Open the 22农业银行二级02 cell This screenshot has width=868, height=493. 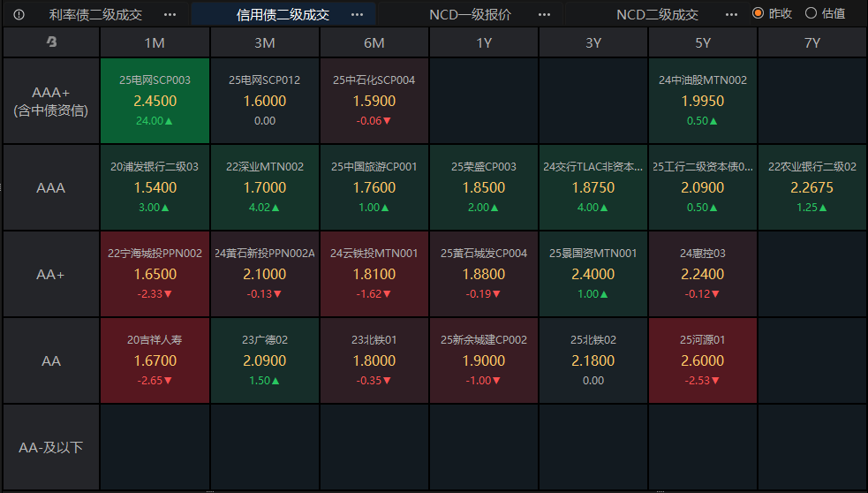812,188
